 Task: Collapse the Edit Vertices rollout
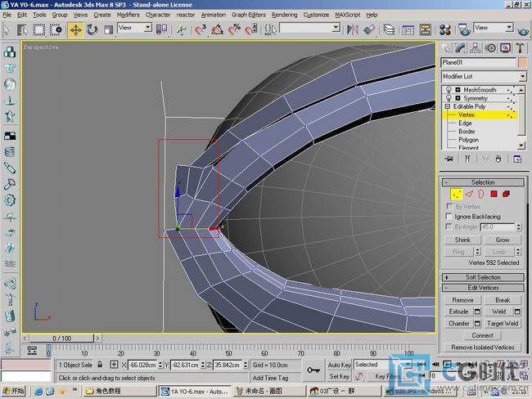(483, 288)
